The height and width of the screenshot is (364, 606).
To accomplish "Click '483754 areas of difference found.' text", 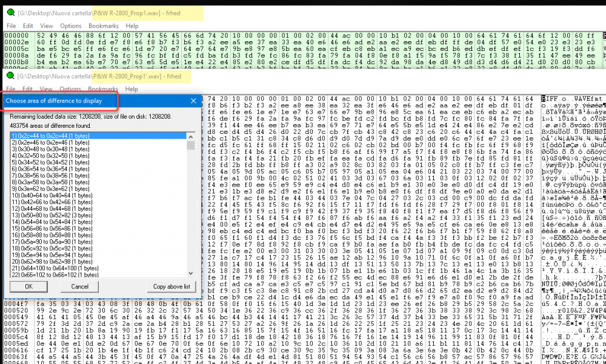I will tap(50, 125).
